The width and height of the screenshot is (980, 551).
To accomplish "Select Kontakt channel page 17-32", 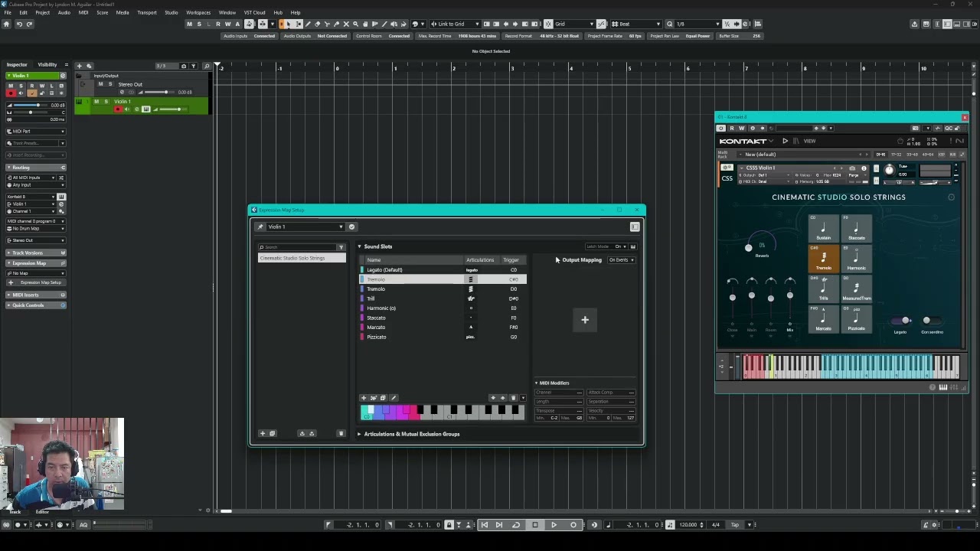I will pyautogui.click(x=896, y=155).
